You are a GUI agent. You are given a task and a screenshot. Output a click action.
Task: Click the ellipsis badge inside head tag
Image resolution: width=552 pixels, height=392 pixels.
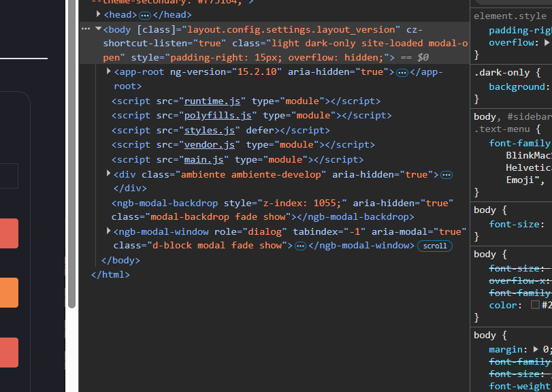point(144,15)
